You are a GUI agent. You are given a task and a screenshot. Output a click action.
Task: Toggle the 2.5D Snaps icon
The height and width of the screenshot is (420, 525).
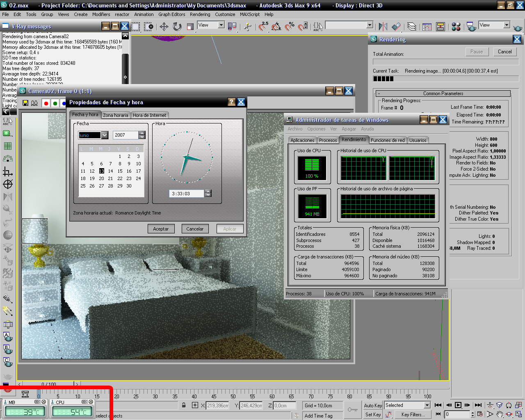[263, 27]
